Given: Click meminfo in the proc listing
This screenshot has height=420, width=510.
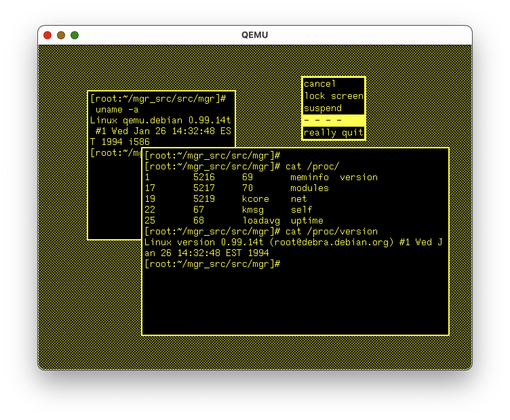Looking at the screenshot, I should click(309, 177).
